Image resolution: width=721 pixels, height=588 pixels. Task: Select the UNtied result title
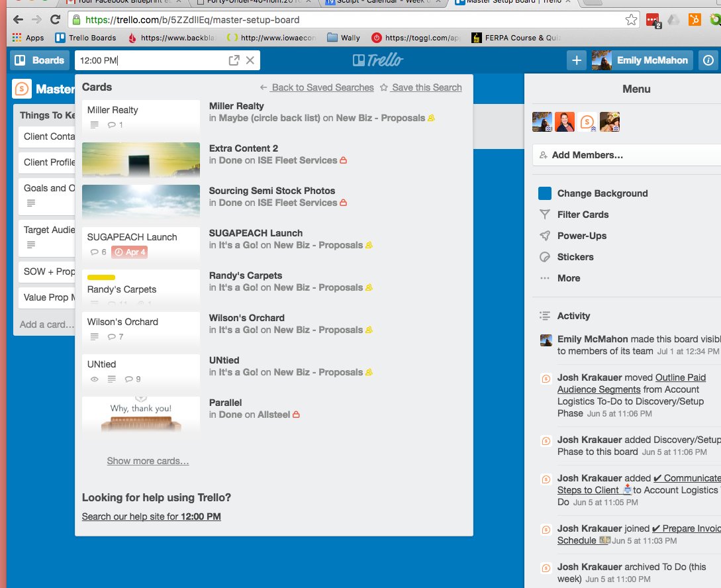[x=224, y=360]
